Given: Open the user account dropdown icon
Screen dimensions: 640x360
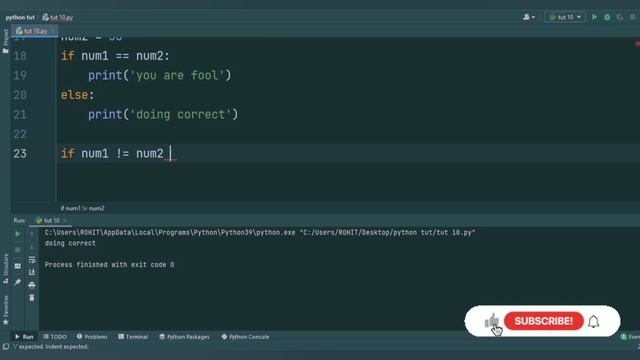Looking at the screenshot, I should pos(529,17).
